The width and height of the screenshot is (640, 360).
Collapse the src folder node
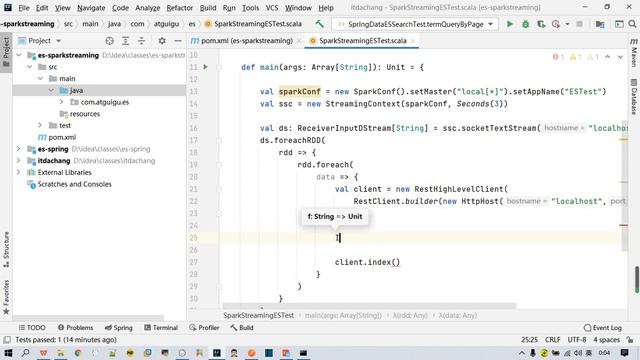pos(29,67)
